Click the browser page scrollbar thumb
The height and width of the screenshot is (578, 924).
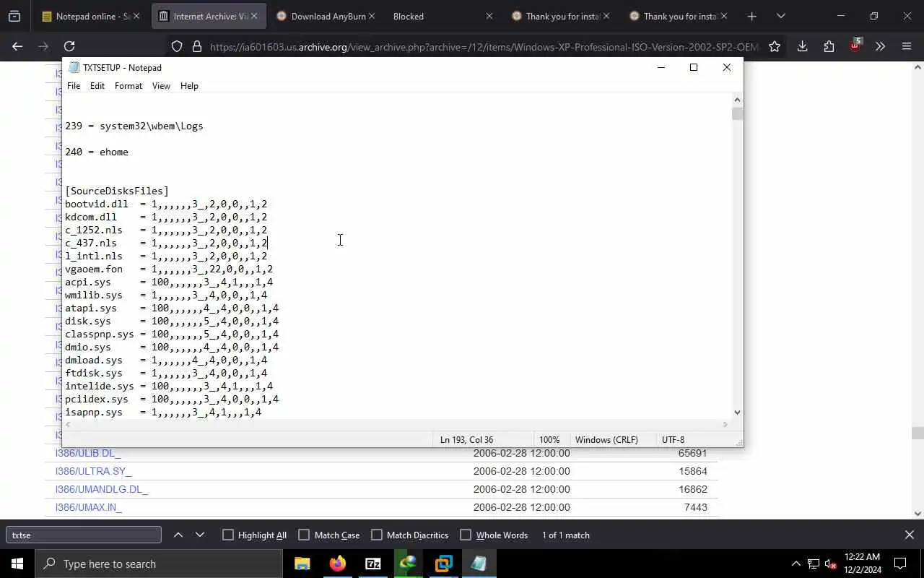click(918, 433)
